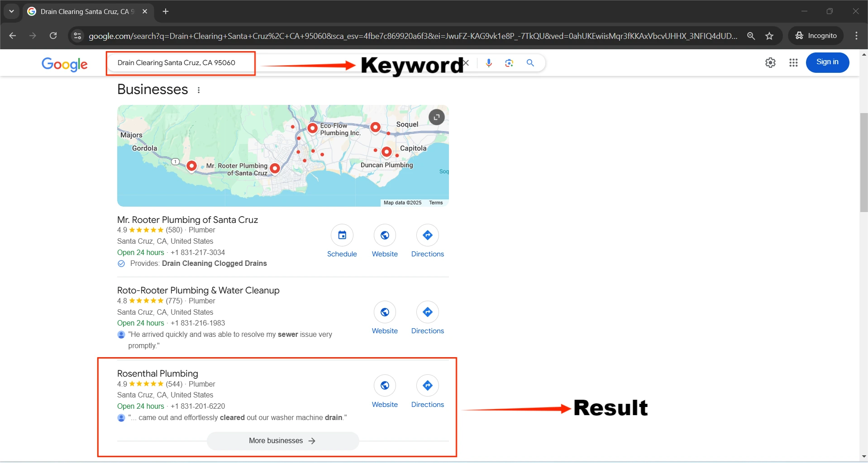The width and height of the screenshot is (868, 463).
Task: Open Website for Rosenthal Plumbing
Action: (385, 386)
